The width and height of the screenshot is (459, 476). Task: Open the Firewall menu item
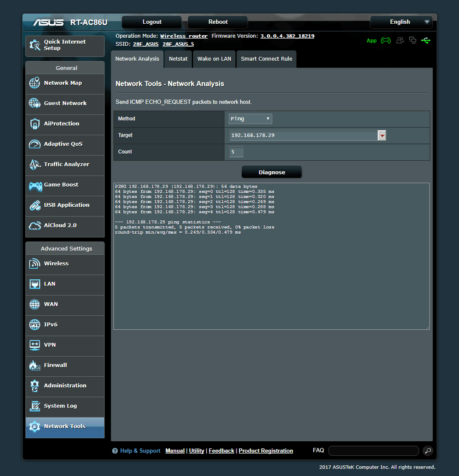(x=65, y=365)
